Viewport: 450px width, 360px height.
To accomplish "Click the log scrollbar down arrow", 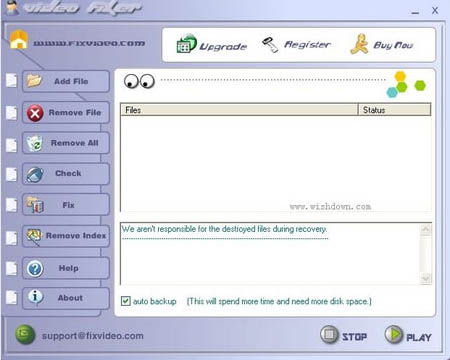I will point(426,279).
